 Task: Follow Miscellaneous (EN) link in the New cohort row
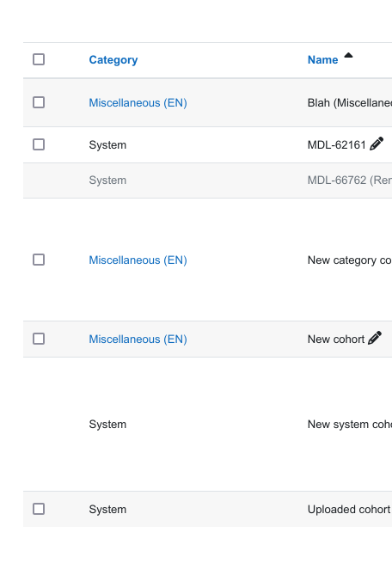[x=138, y=340]
